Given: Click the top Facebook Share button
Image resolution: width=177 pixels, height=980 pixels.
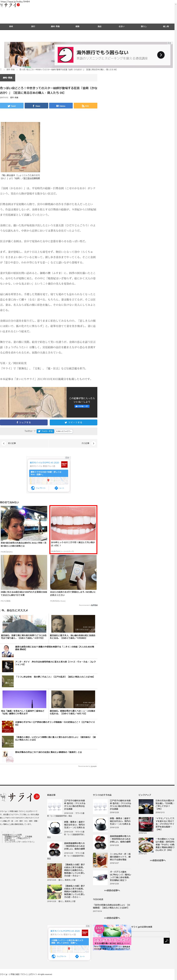Looking at the screenshot, I should [x=36, y=106].
